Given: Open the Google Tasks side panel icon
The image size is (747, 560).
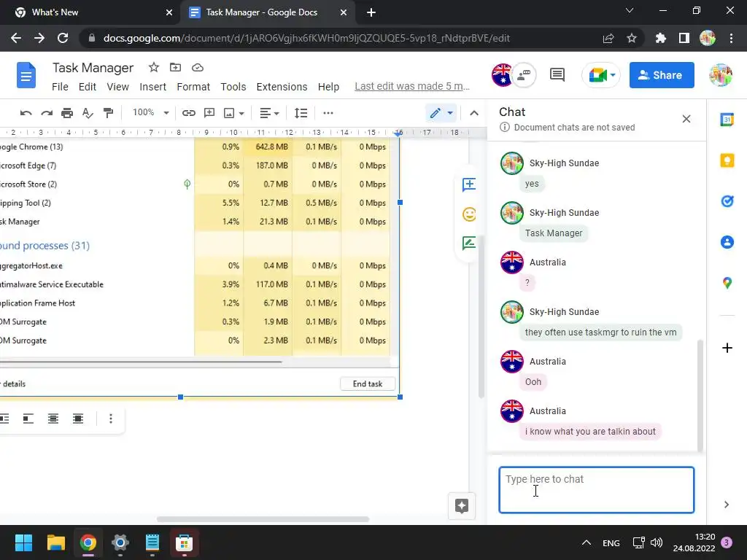Looking at the screenshot, I should pos(727,201).
